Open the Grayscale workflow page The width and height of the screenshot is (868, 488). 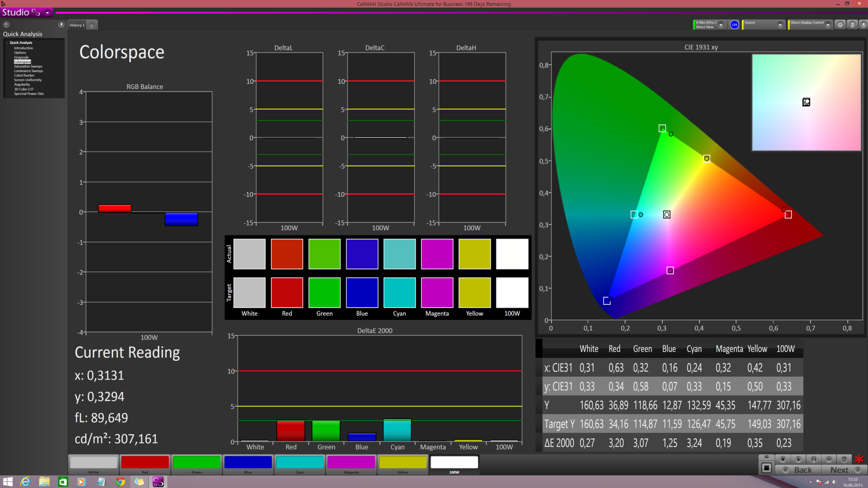pyautogui.click(x=21, y=57)
